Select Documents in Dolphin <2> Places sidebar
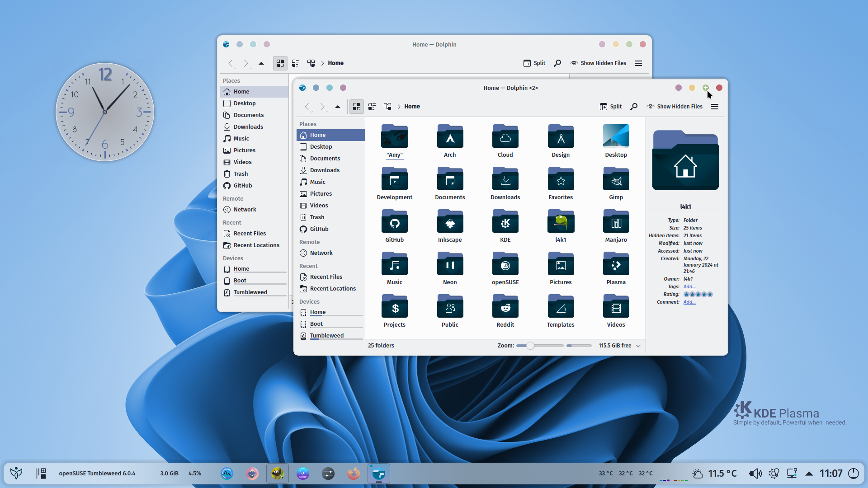Screen dimensions: 868x488 330,159
